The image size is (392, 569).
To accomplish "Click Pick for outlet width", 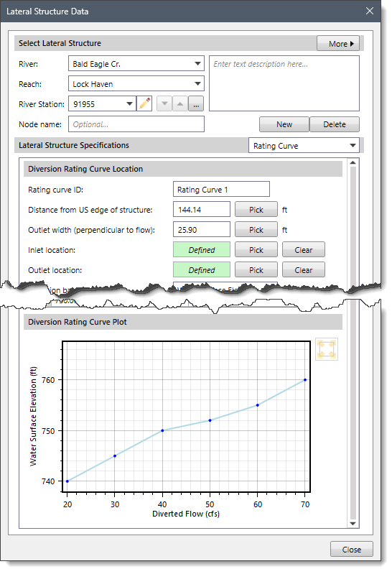I will click(256, 230).
